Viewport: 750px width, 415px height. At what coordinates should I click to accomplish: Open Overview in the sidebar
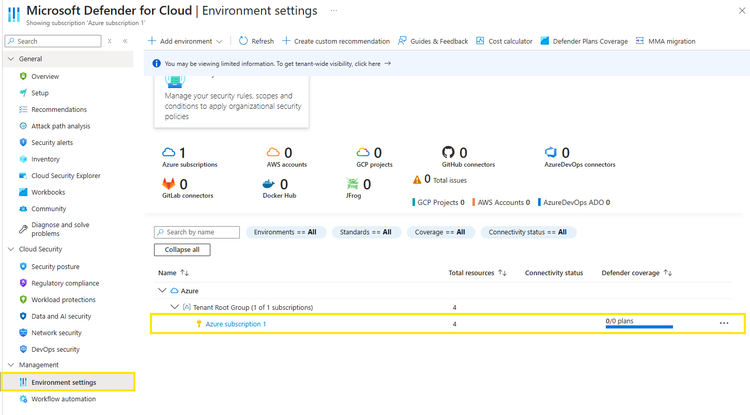[45, 76]
